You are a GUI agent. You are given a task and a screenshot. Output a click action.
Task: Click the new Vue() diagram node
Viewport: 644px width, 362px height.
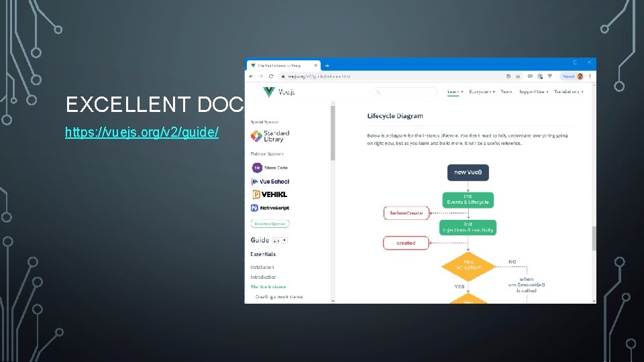[x=468, y=172]
